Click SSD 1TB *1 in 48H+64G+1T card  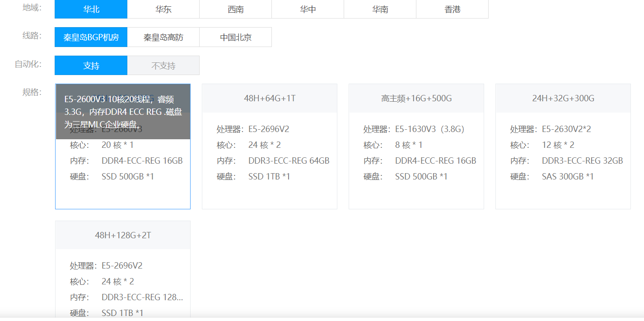pyautogui.click(x=269, y=177)
